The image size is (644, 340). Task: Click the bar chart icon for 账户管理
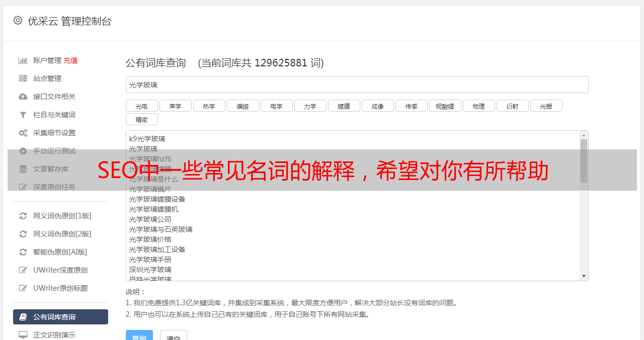click(x=23, y=60)
